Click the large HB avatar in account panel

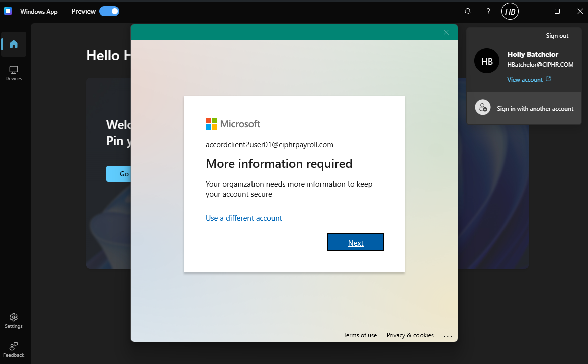(x=487, y=61)
